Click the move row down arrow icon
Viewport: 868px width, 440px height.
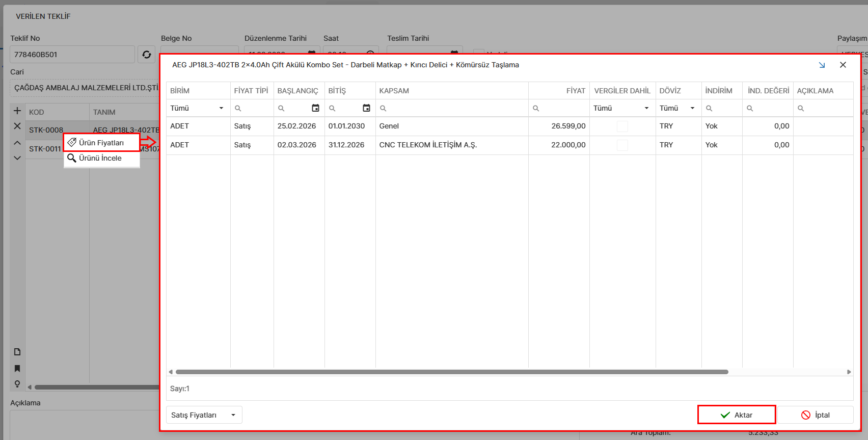(17, 158)
